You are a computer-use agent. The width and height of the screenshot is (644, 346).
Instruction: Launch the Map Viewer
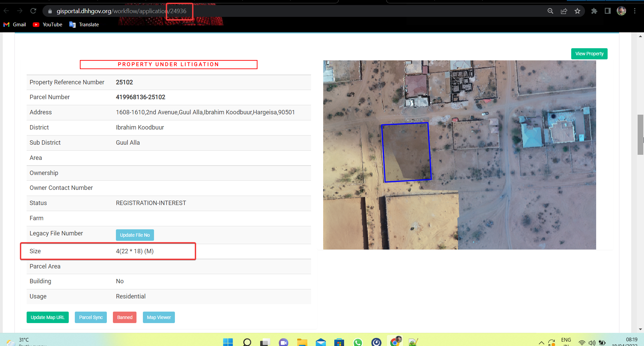click(159, 317)
